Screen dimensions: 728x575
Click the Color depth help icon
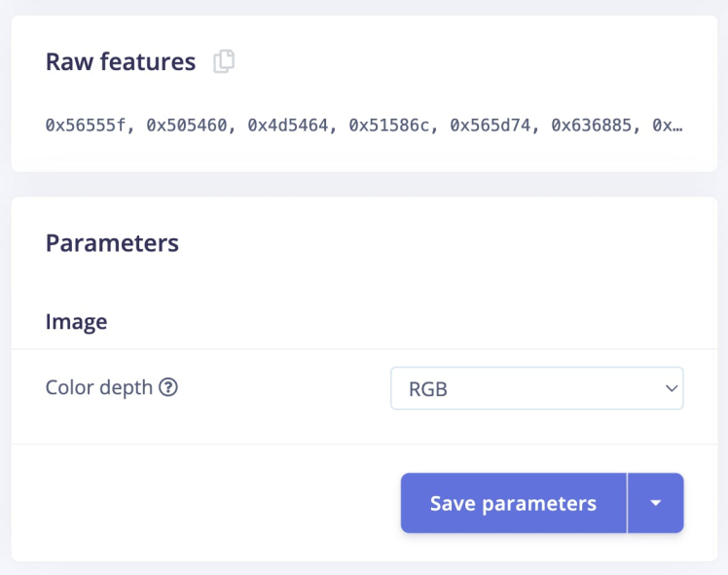168,387
